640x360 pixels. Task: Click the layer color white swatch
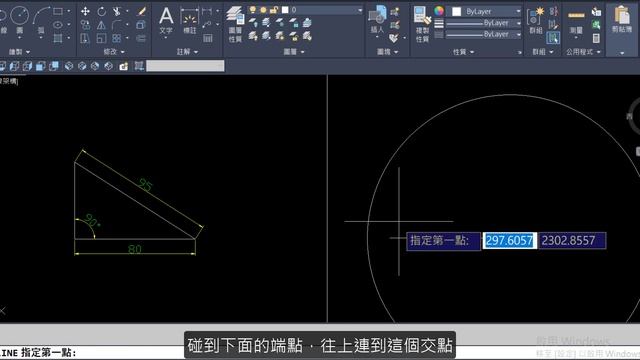click(x=285, y=9)
